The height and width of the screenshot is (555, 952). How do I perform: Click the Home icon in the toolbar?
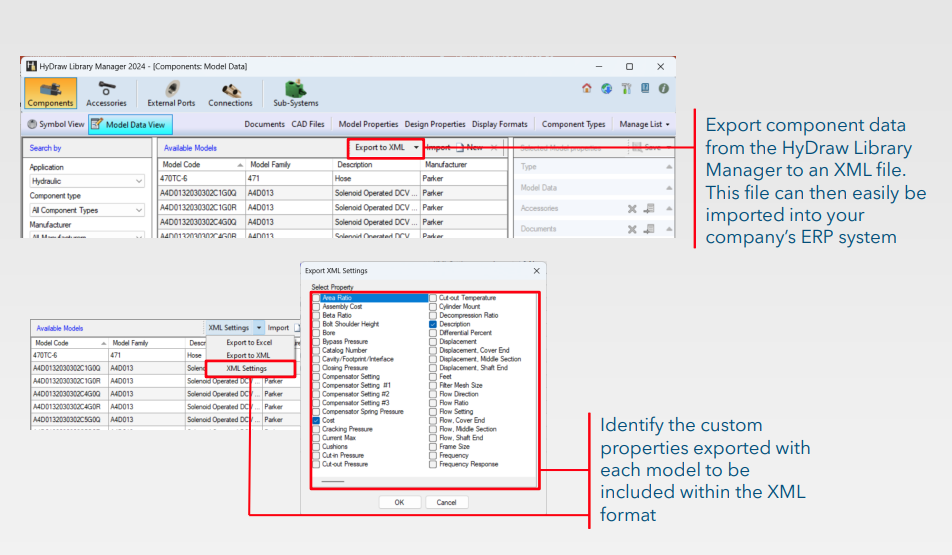586,89
